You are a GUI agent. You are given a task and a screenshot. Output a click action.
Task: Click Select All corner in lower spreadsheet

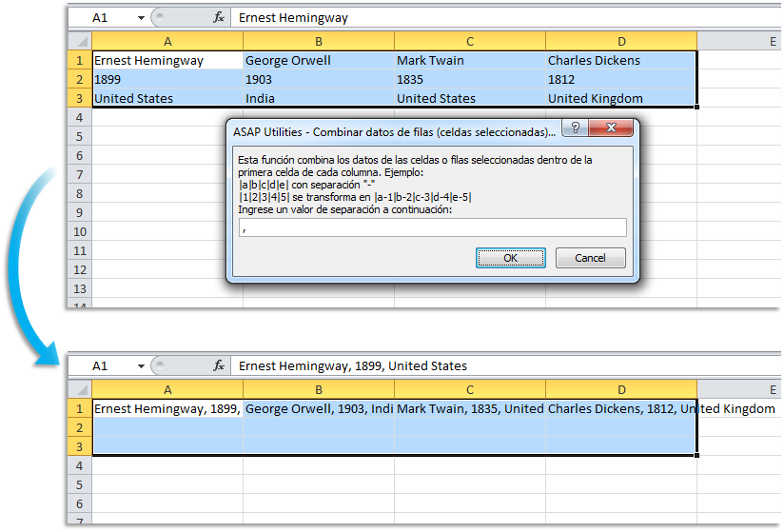coord(80,389)
